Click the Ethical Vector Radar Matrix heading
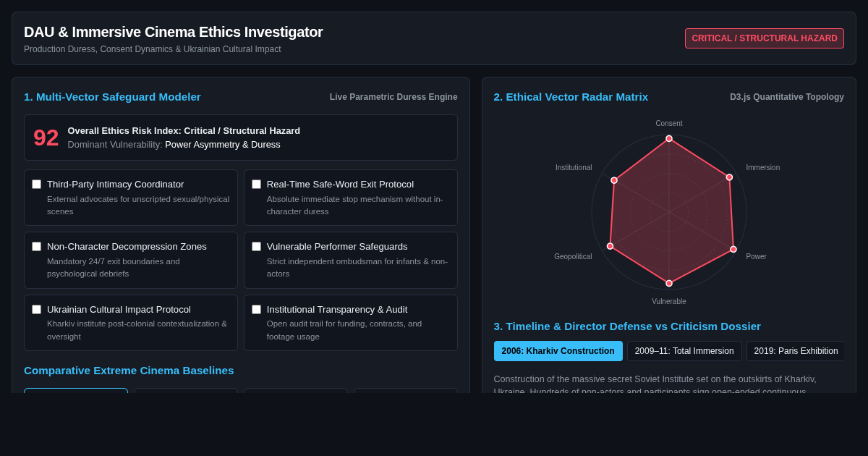868x456 pixels. point(571,97)
